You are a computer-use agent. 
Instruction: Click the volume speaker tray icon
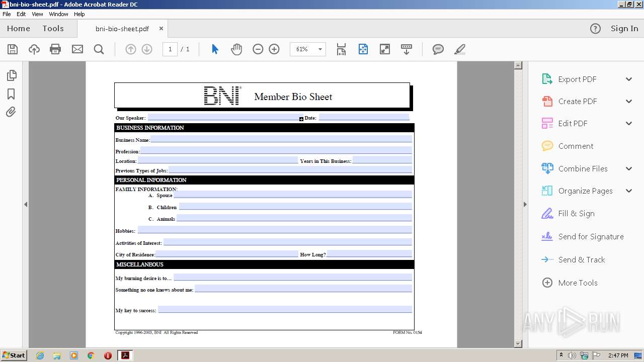pos(572,355)
